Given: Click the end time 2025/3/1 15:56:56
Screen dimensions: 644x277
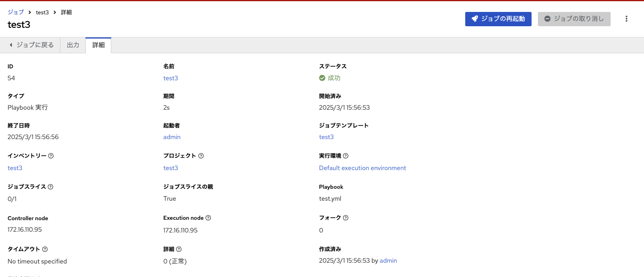Looking at the screenshot, I should (33, 137).
